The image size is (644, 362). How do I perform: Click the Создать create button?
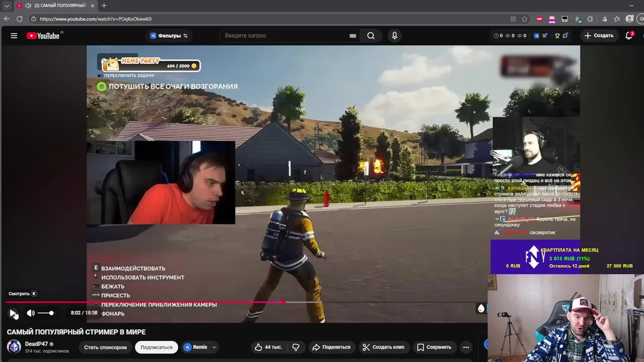[x=599, y=36]
